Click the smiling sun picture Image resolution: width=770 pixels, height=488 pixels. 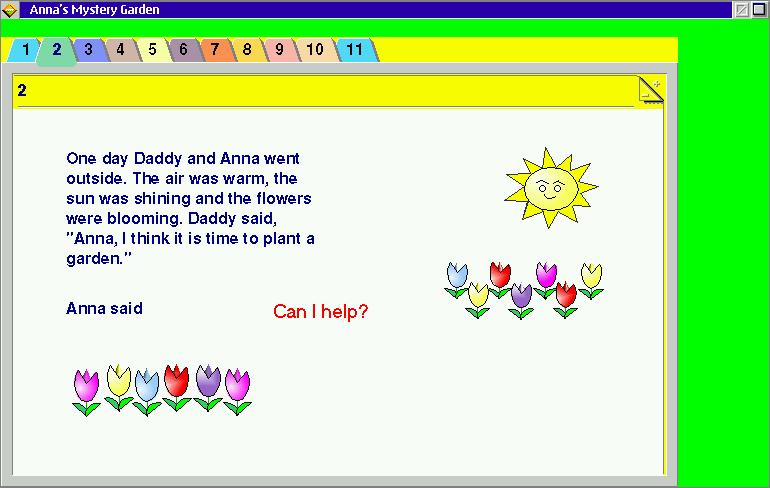pos(551,188)
